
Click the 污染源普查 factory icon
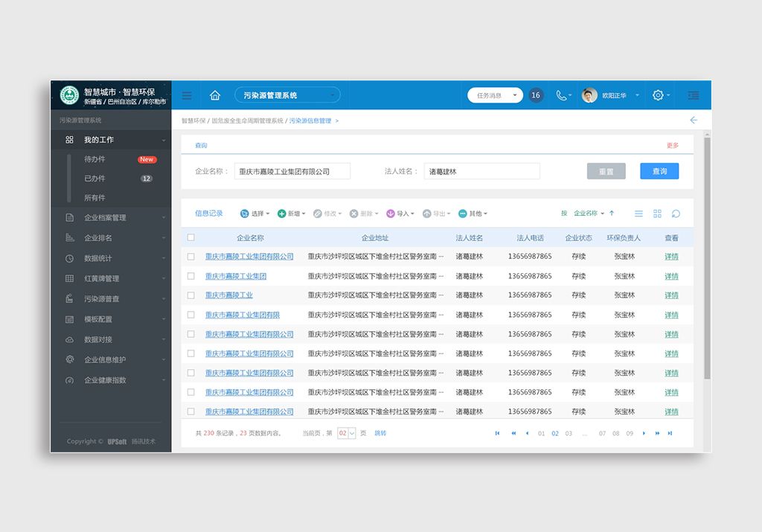(69, 298)
